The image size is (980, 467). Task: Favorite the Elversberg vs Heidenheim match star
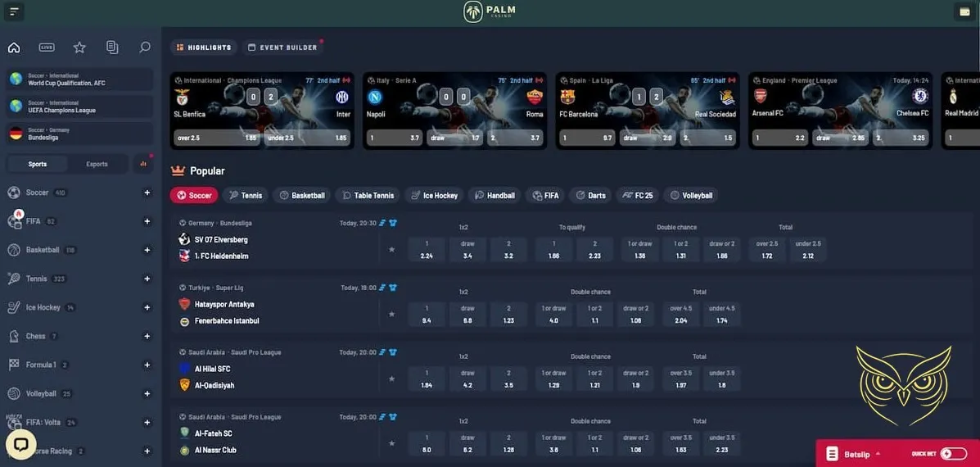click(x=391, y=249)
